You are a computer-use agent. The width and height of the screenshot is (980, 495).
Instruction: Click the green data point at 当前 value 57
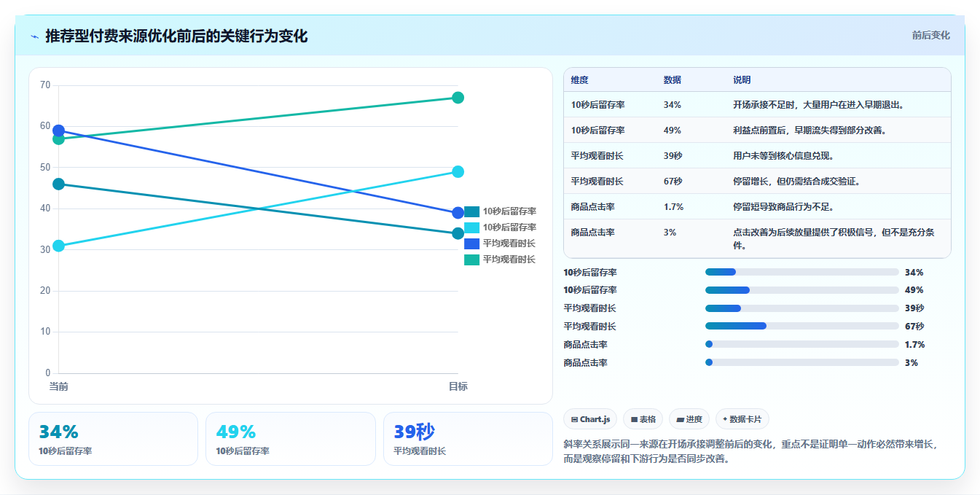click(x=59, y=139)
